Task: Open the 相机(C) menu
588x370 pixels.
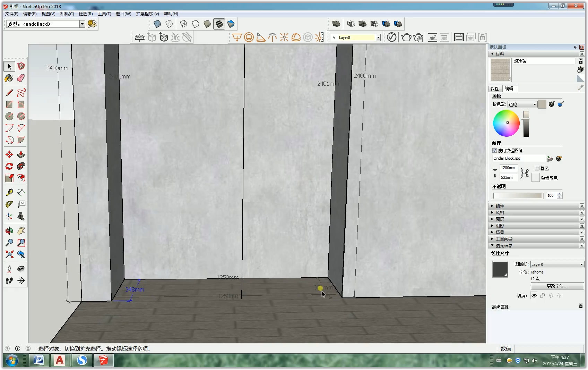Action: pos(67,14)
